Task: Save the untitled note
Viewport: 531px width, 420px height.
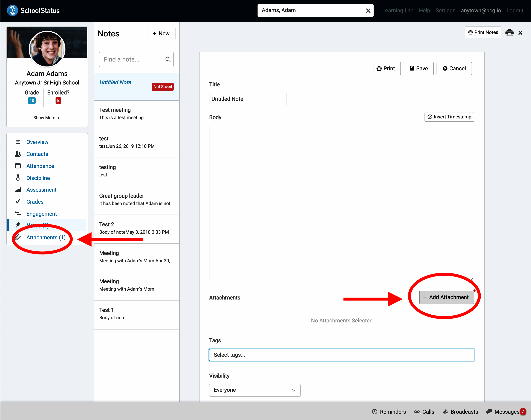Action: click(418, 69)
